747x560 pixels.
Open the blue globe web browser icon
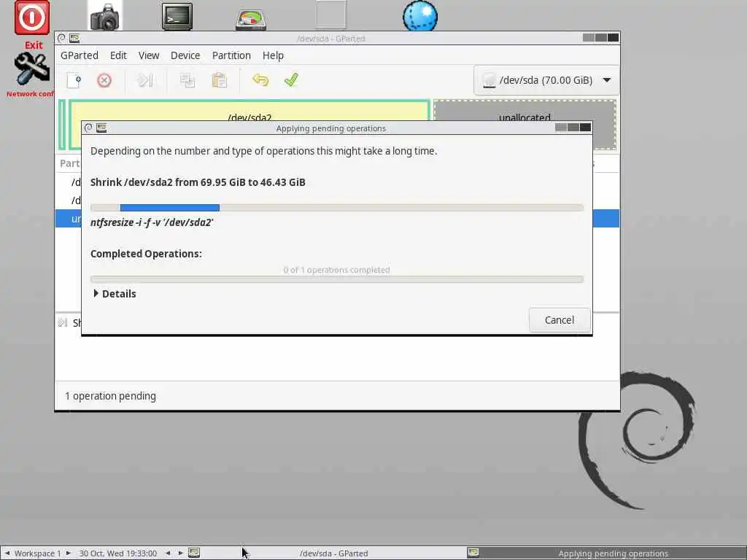coord(420,17)
